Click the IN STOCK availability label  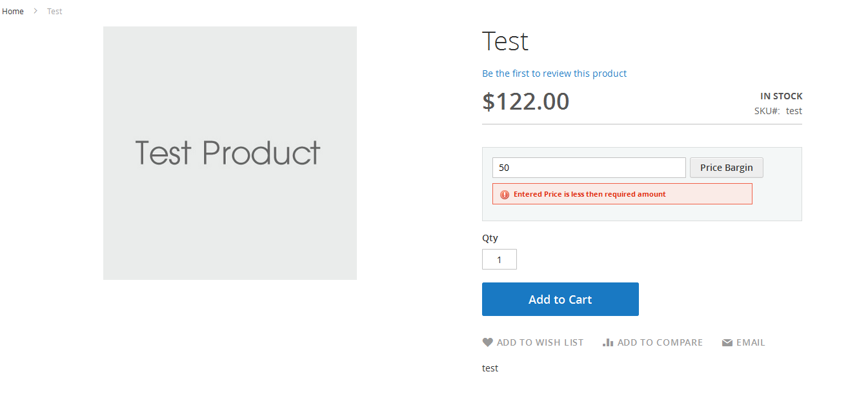[781, 96]
